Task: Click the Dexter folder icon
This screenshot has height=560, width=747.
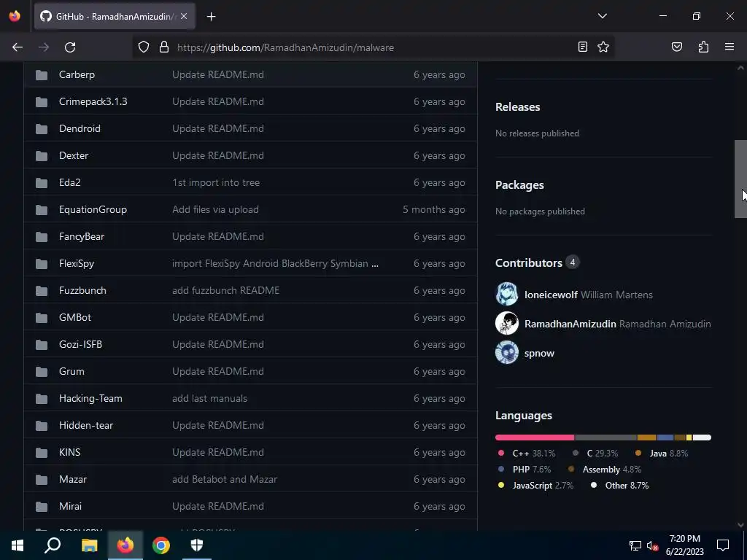Action: 42,156
